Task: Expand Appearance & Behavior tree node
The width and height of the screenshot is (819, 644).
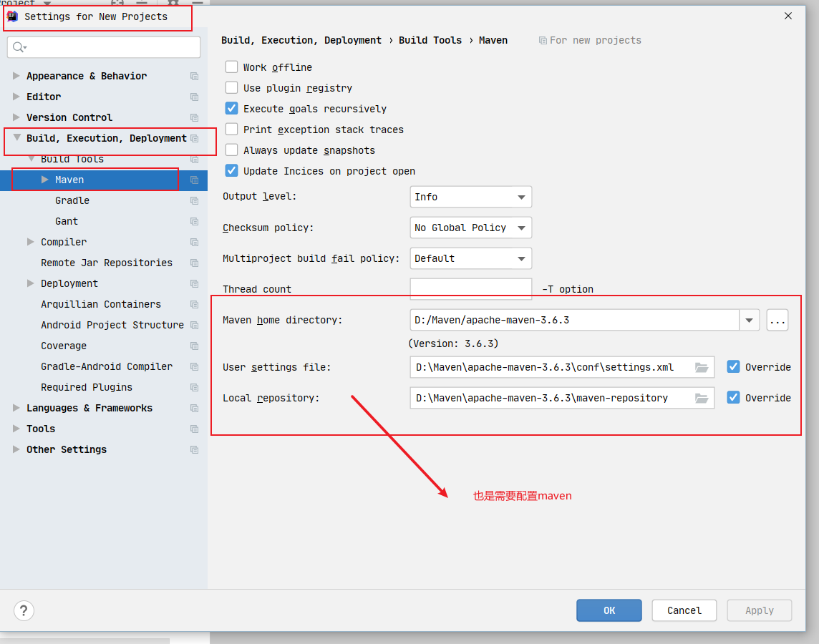Action: pos(16,76)
